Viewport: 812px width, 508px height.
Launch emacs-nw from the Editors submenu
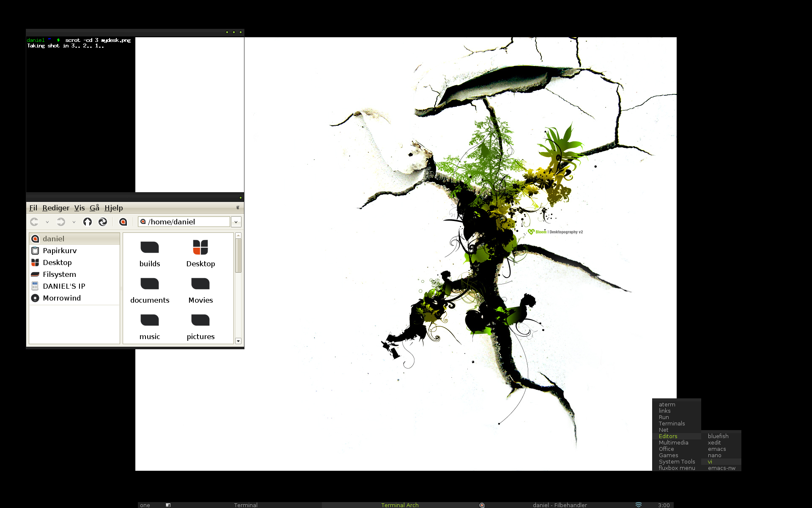click(x=721, y=468)
